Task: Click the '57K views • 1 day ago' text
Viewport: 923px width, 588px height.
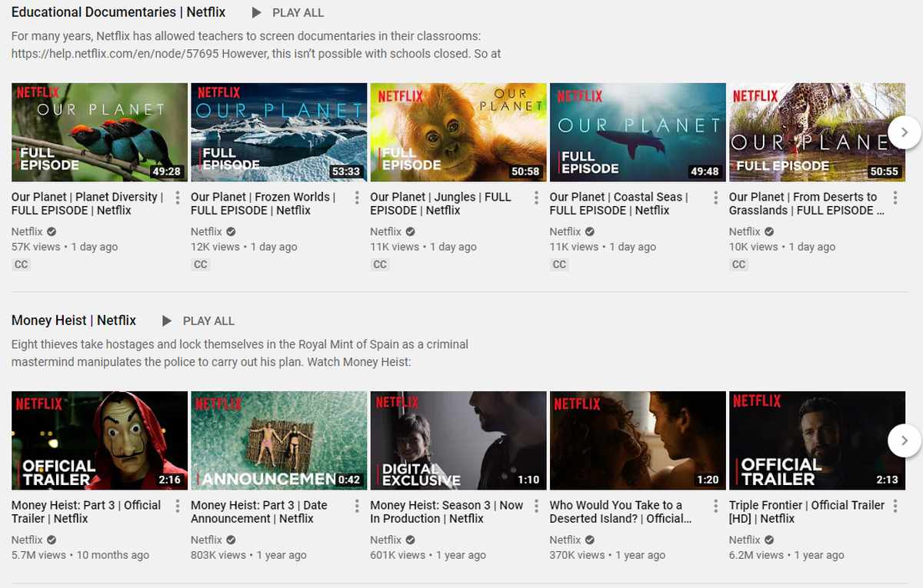Action: pos(65,247)
